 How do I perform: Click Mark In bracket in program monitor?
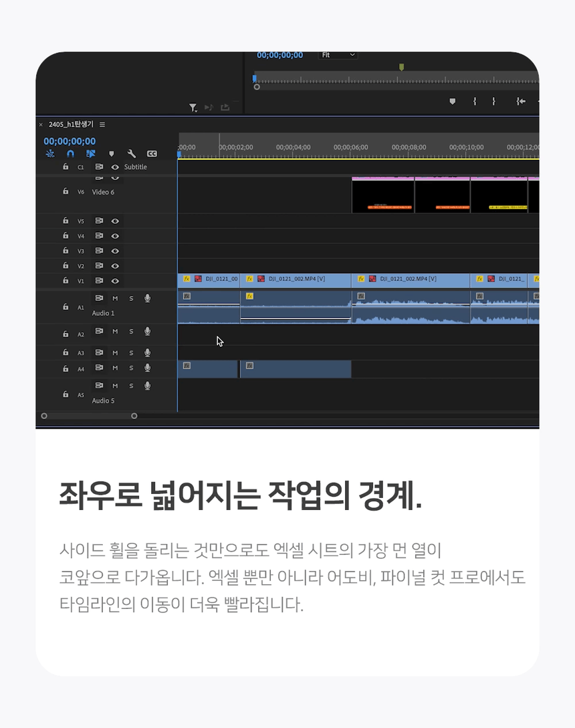pos(475,101)
